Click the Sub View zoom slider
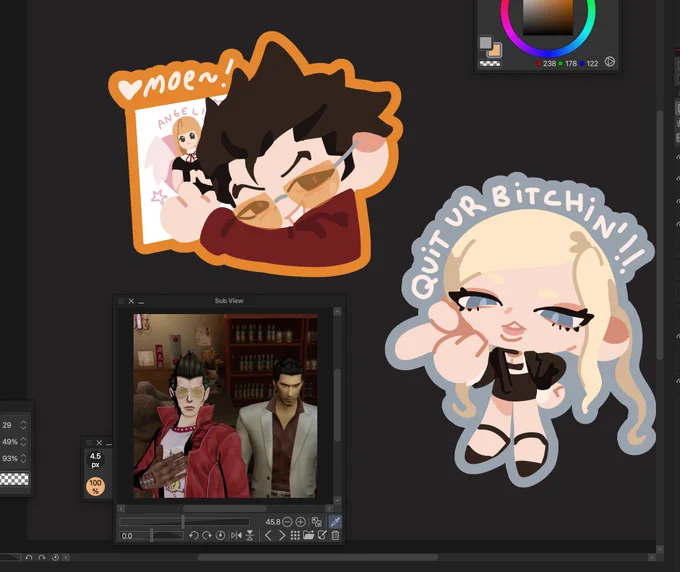Image resolution: width=680 pixels, height=572 pixels. click(184, 522)
